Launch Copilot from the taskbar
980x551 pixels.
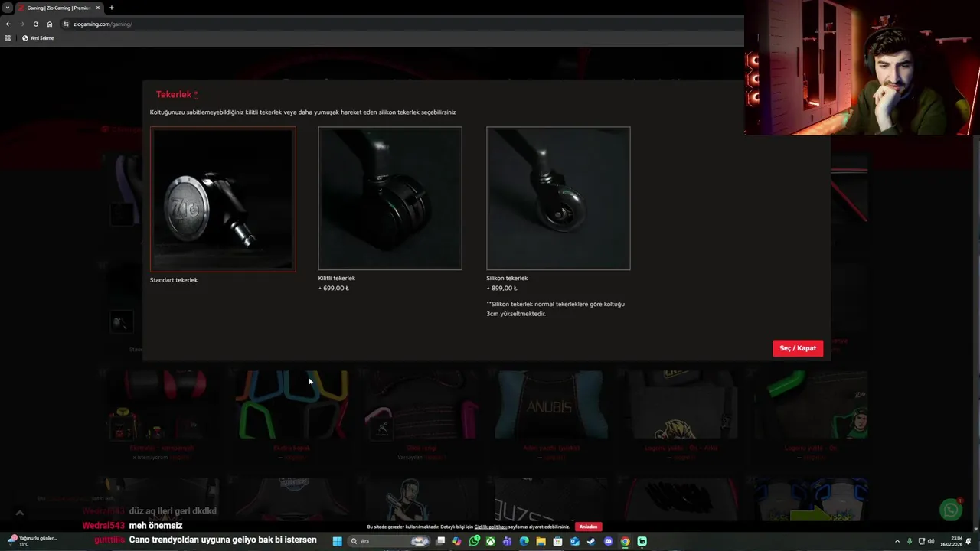pyautogui.click(x=457, y=541)
